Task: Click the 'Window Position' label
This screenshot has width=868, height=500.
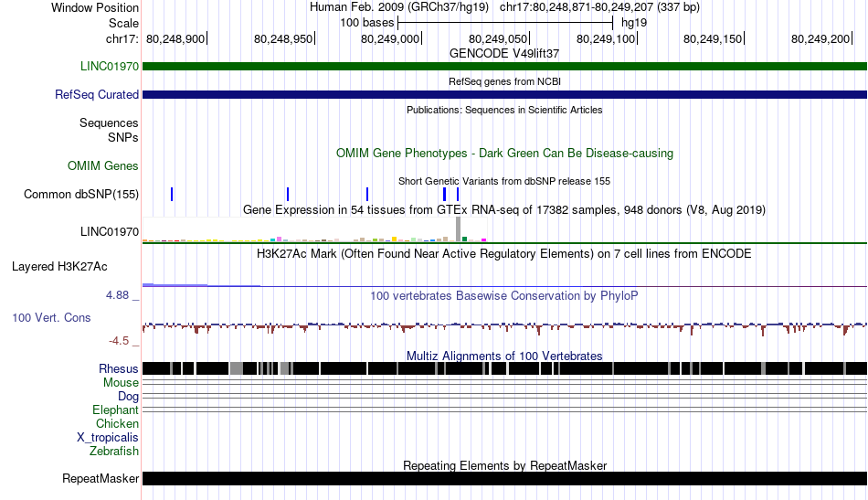Action: pyautogui.click(x=95, y=7)
